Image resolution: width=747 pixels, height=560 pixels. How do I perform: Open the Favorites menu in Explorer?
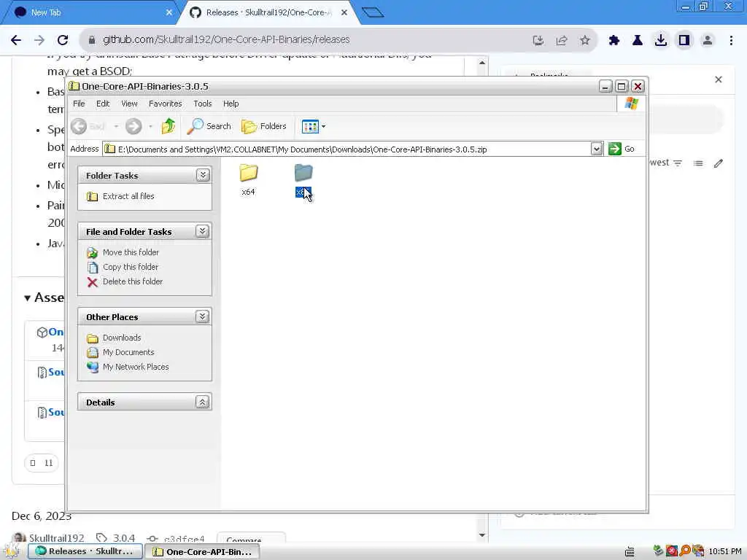166,104
